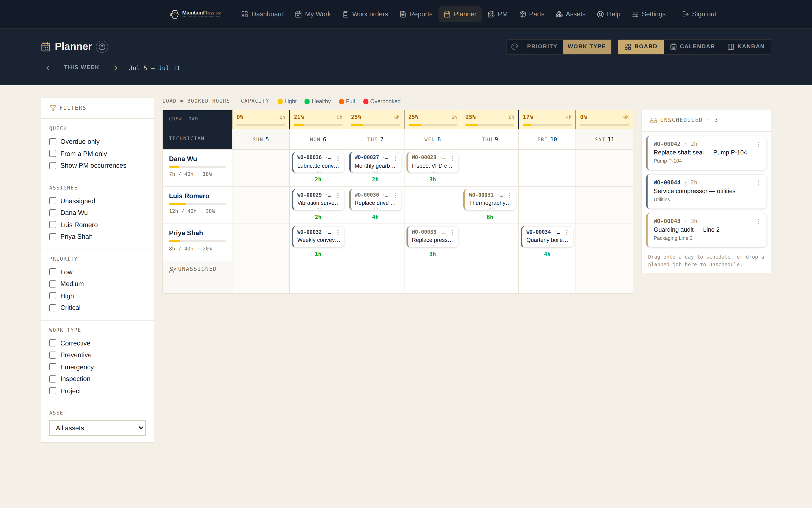This screenshot has width=812, height=508.
Task: Open kebab menu on WO-00029 card
Action: point(338,196)
